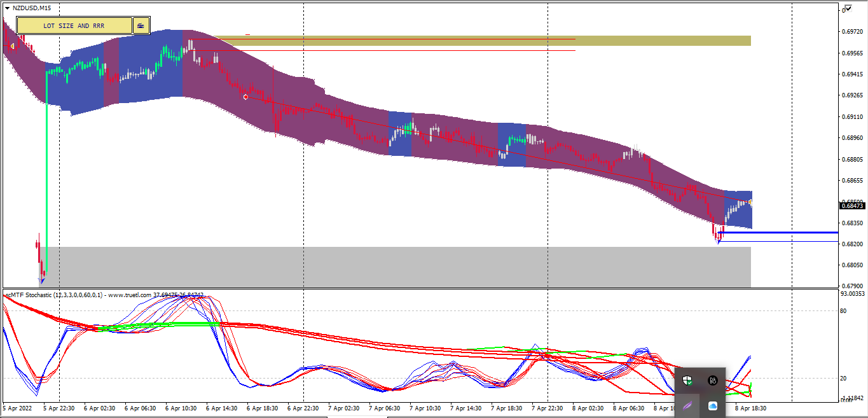
Task: Click the 6 Apr 06:30 time label
Action: tap(141, 408)
